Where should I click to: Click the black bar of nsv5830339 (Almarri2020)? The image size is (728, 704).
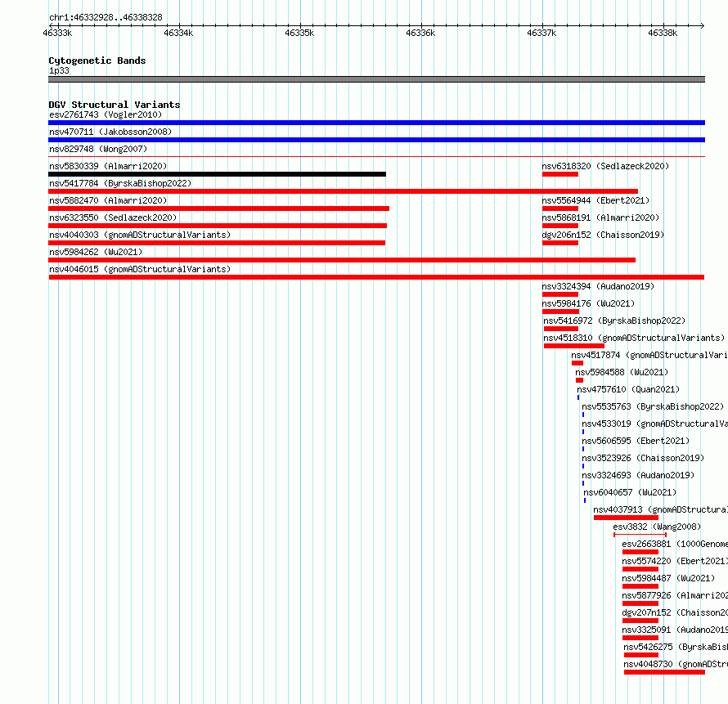click(x=217, y=174)
